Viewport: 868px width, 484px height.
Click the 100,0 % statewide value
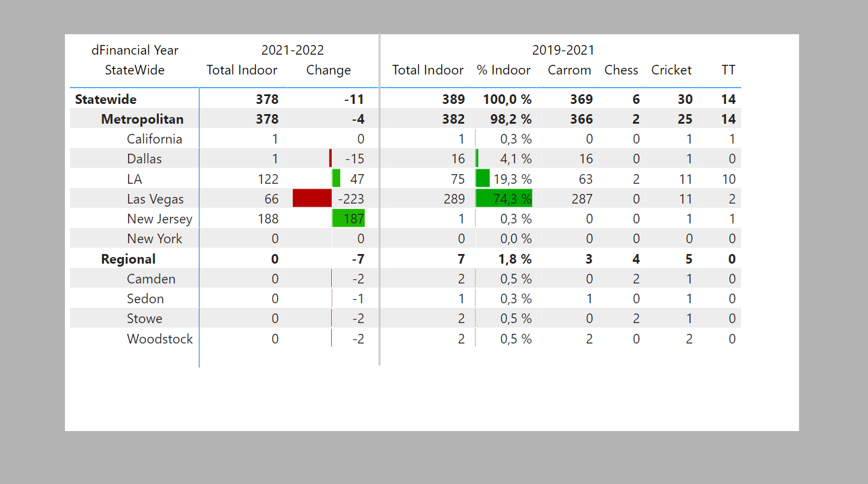(508, 99)
